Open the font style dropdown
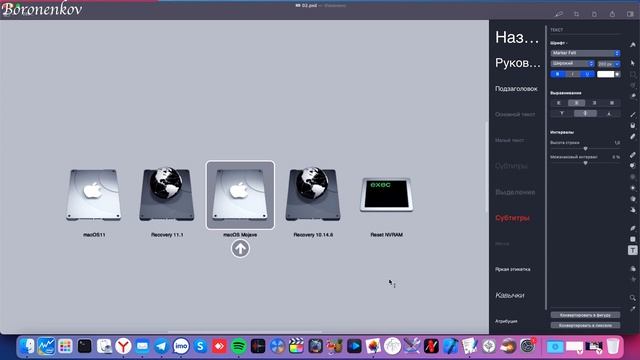640x360 pixels. click(572, 64)
